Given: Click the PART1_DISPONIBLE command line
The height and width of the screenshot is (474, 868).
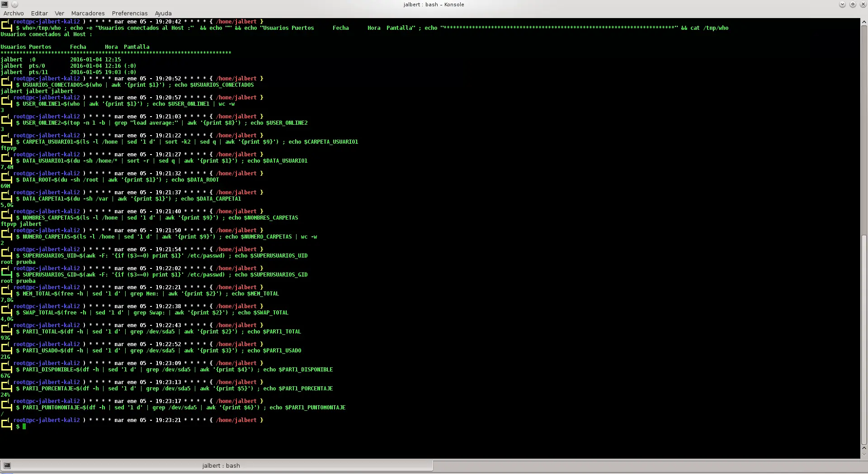Looking at the screenshot, I should [x=175, y=370].
